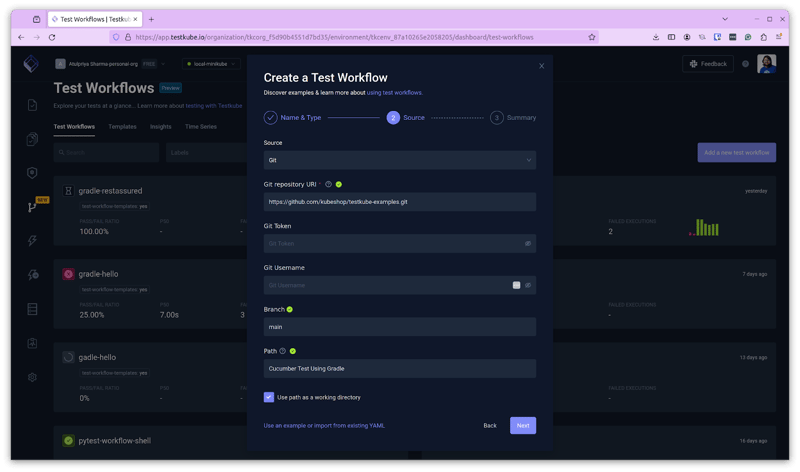
Task: Click the Path input field
Action: tap(399, 368)
